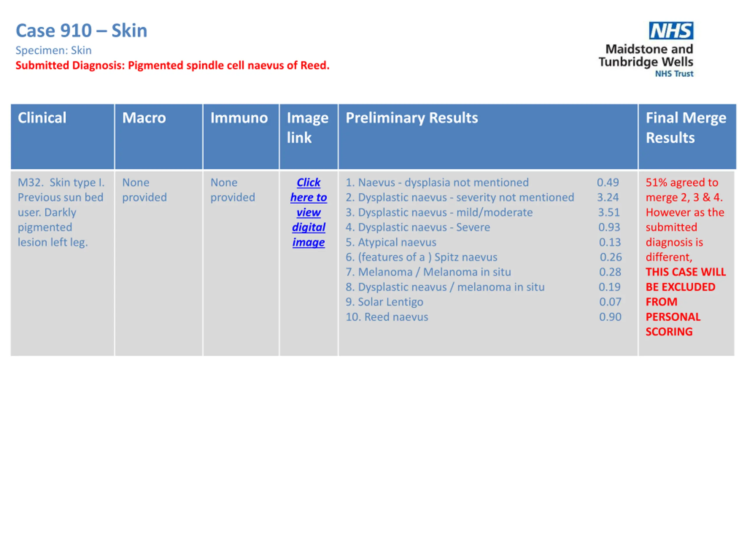The image size is (747, 560).
Task: Click 'None provided' in the Macro column
Action: pos(144,190)
